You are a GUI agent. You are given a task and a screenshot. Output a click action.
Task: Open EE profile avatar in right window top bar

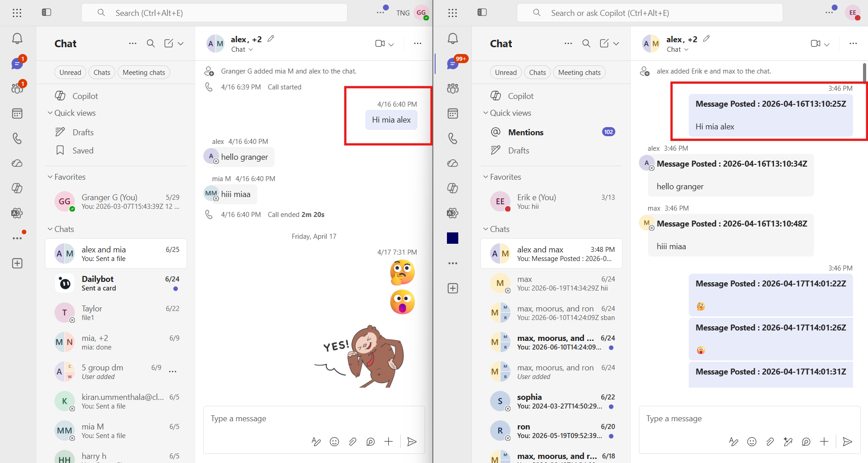click(x=853, y=13)
